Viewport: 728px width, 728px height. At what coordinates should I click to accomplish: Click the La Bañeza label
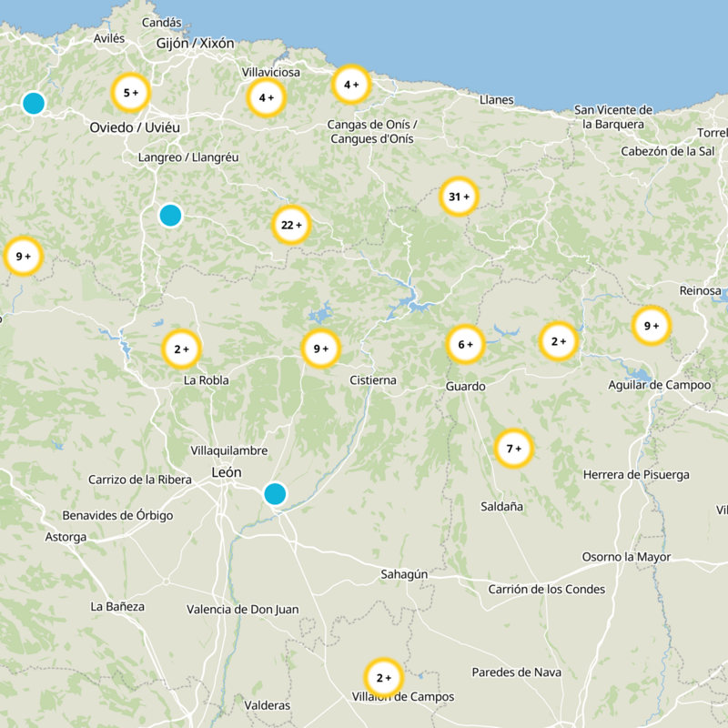(x=117, y=606)
